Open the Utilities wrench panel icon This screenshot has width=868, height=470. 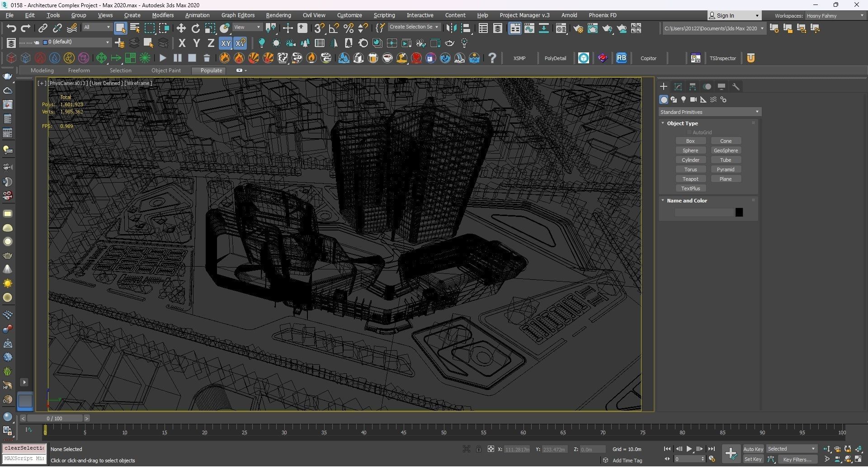pyautogui.click(x=736, y=87)
